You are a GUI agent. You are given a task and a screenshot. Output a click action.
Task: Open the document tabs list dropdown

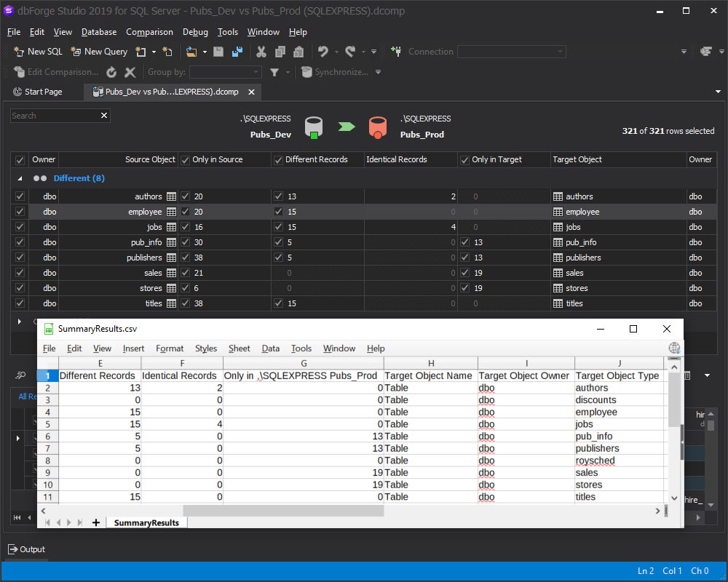pyautogui.click(x=718, y=92)
